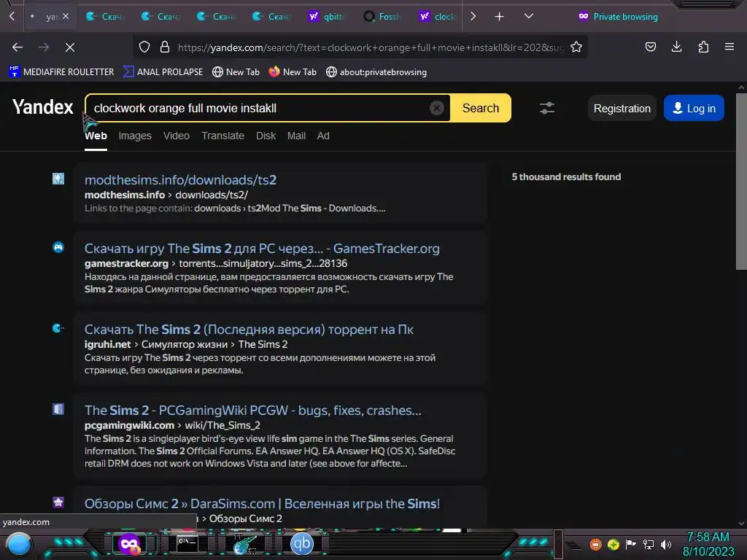Click the volume speaker tray icon

click(666, 544)
